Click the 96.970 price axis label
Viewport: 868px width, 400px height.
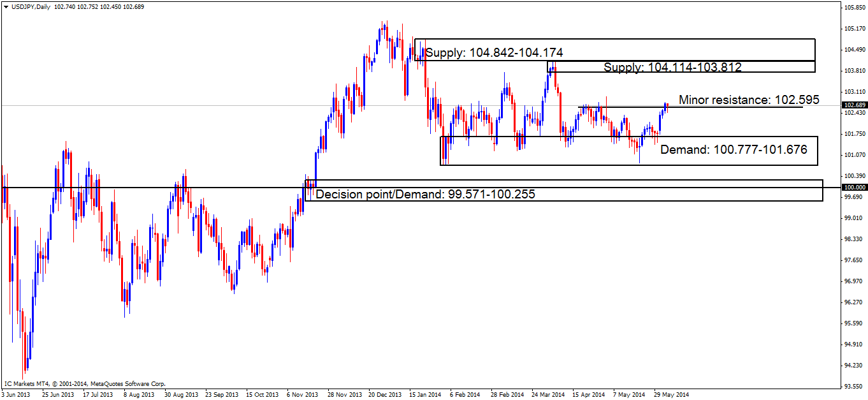point(852,281)
